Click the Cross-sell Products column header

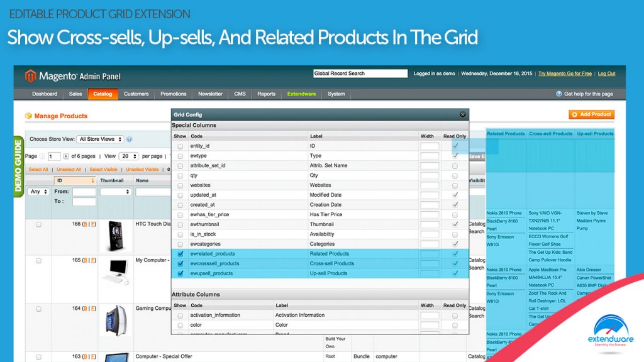[550, 134]
